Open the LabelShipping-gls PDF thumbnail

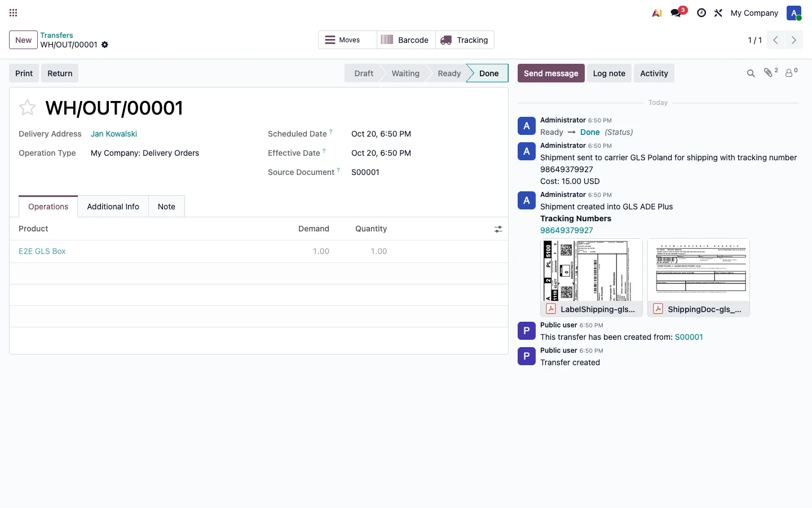point(592,278)
